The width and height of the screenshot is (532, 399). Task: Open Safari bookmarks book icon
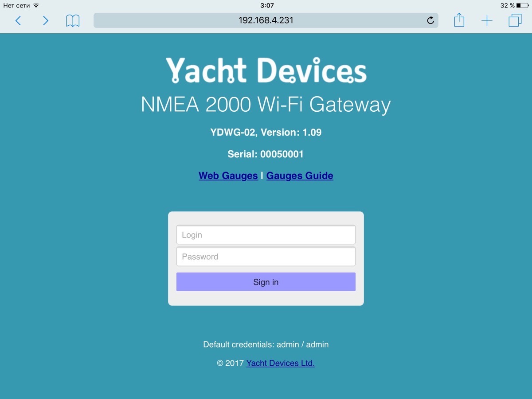click(73, 20)
